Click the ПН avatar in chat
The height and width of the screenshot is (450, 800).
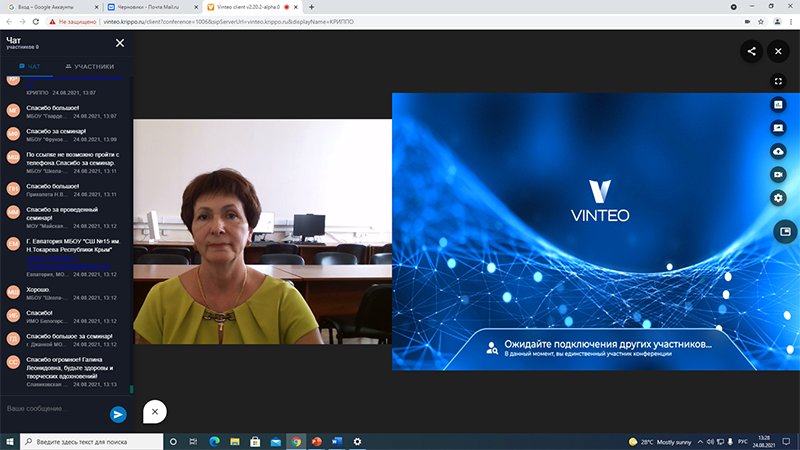coord(13,189)
